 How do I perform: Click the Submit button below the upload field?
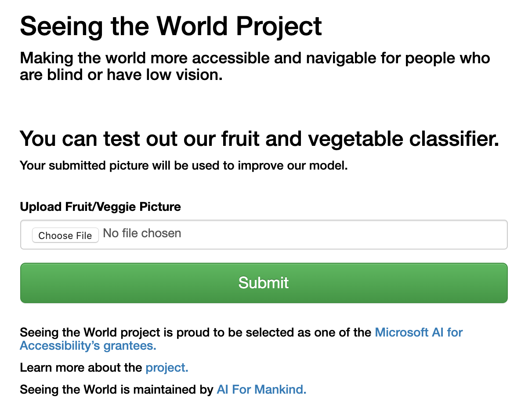coord(264,283)
